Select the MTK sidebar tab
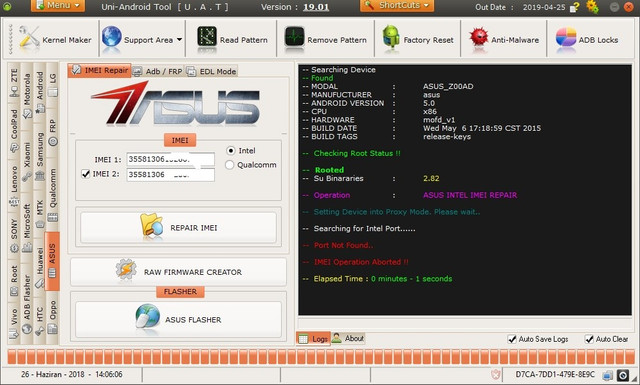The width and height of the screenshot is (640, 385). point(40,214)
